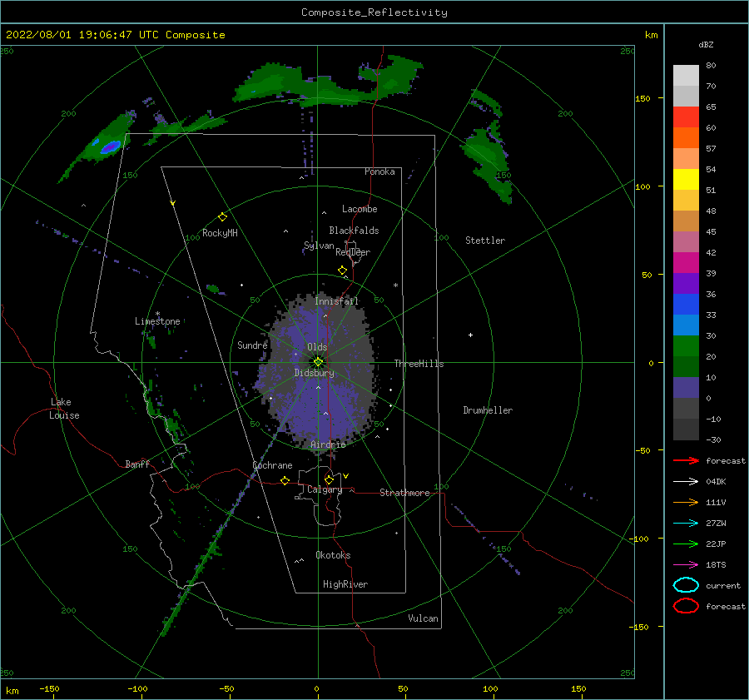Click the yellow diamond marker south of RedDeer

coord(342,271)
